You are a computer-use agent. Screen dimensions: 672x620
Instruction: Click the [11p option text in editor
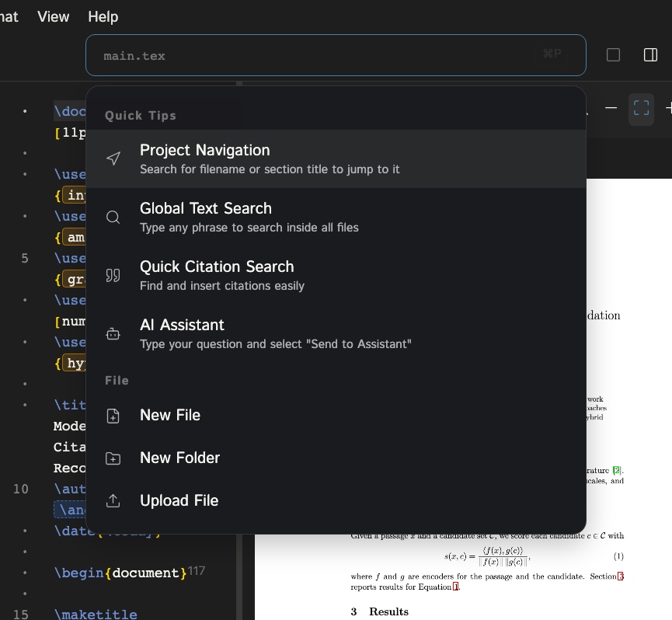point(70,133)
